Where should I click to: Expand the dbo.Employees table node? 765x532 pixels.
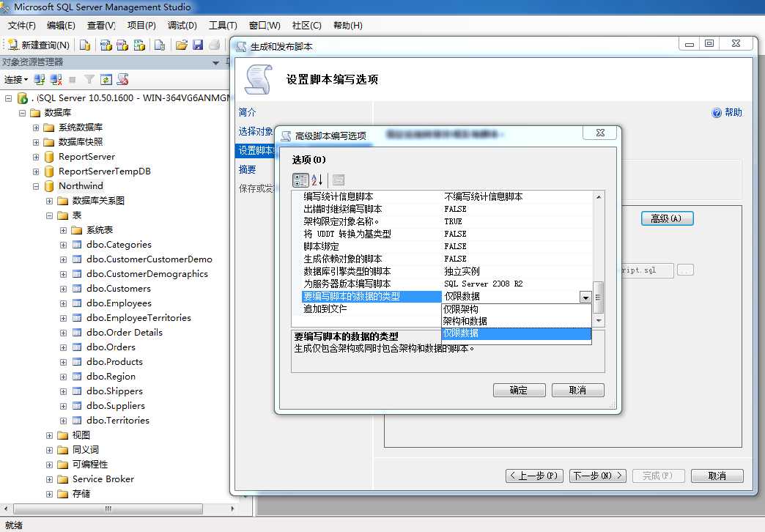pos(64,303)
